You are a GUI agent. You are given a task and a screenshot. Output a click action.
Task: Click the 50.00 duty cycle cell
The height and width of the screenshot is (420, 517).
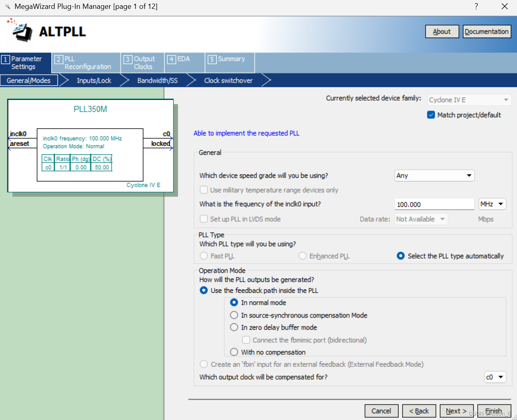(102, 167)
